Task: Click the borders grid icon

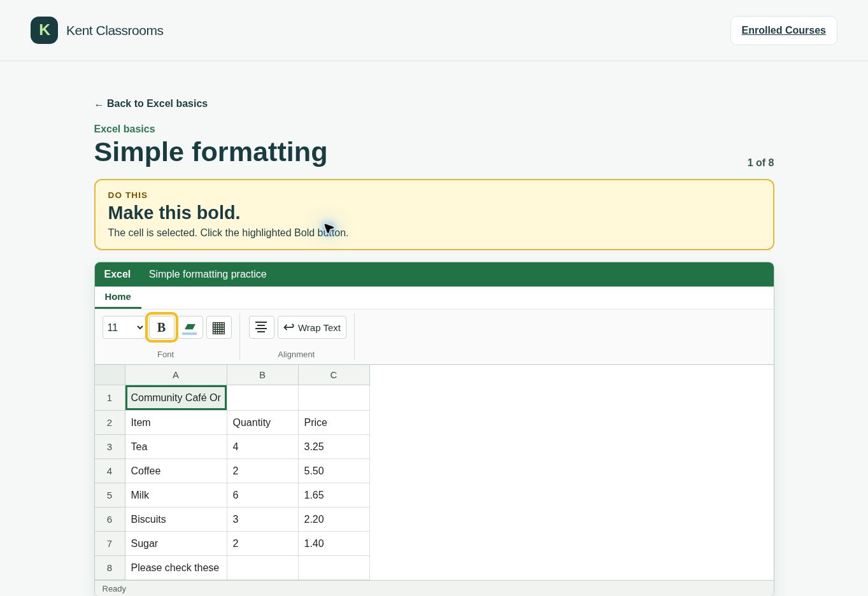Action: [x=219, y=327]
